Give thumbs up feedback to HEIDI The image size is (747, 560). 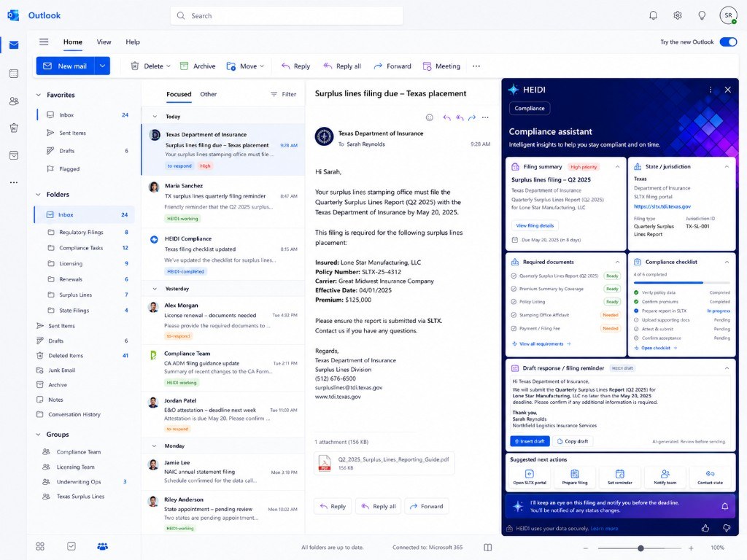(705, 528)
